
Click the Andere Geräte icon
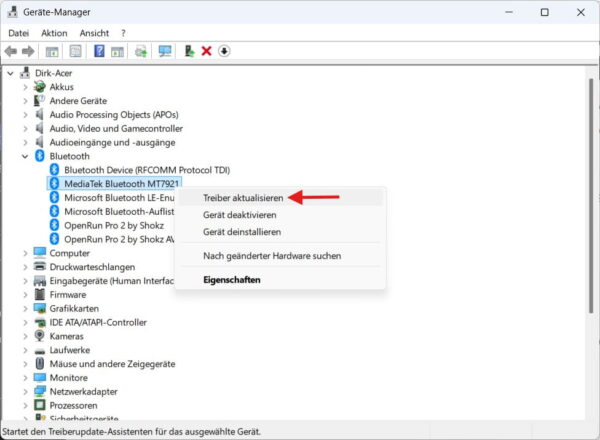[x=39, y=101]
